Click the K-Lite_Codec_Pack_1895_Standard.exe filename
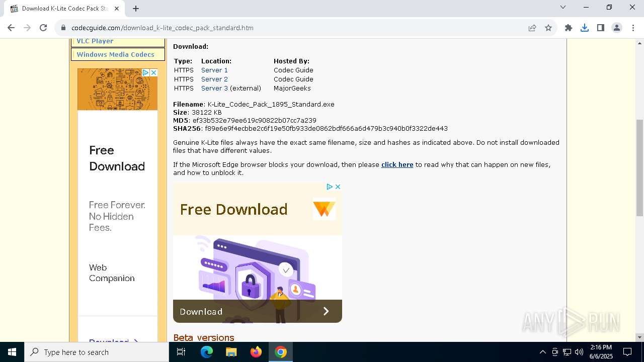The image size is (644, 362). [271, 104]
